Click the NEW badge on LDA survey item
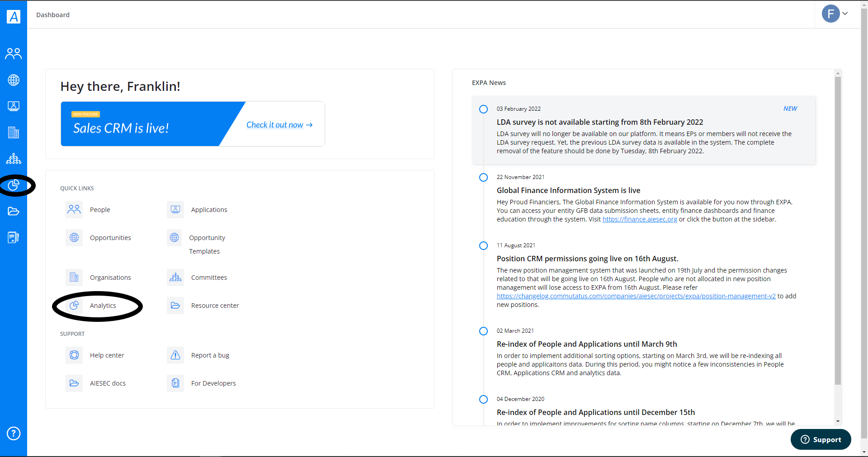 790,108
